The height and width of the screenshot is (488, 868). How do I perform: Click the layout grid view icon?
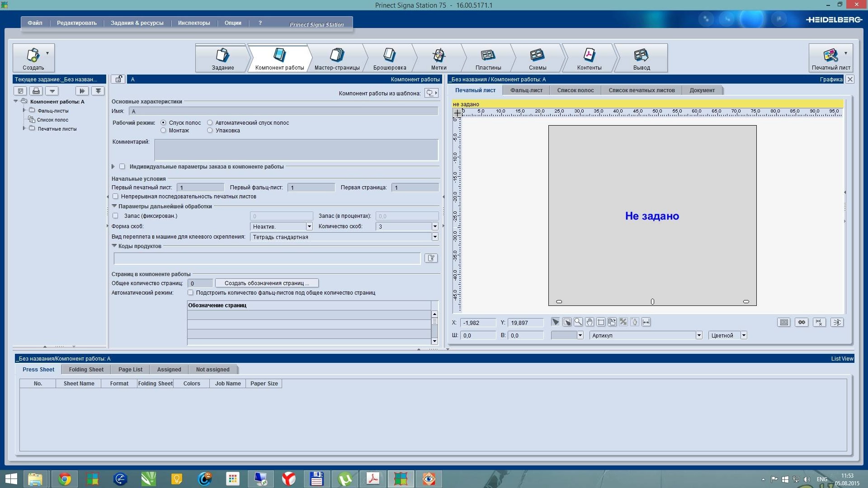[784, 322]
